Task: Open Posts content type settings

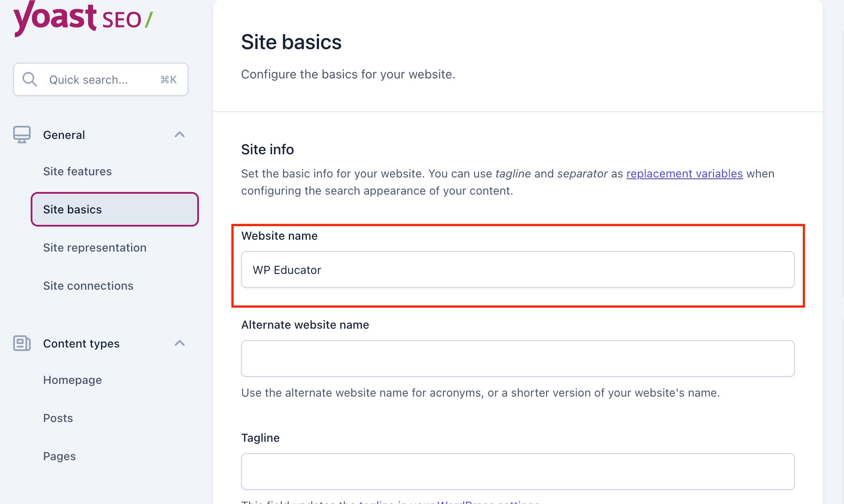Action: tap(58, 418)
